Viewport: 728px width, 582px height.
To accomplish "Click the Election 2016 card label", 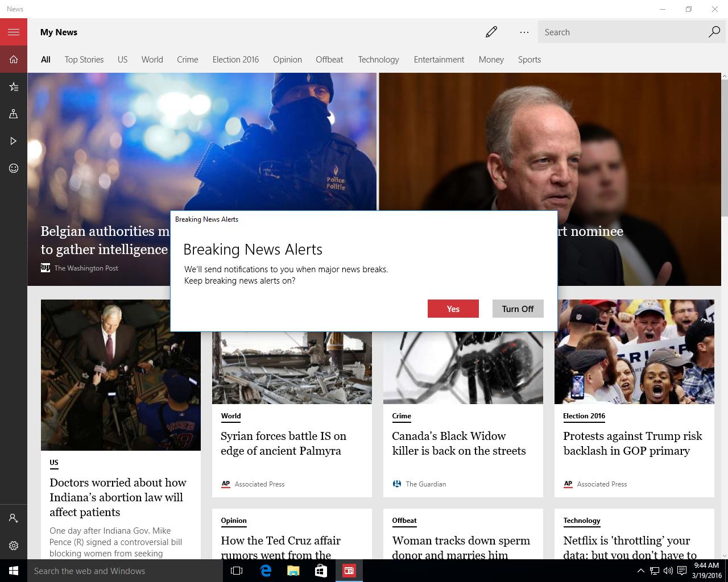I will 584,415.
